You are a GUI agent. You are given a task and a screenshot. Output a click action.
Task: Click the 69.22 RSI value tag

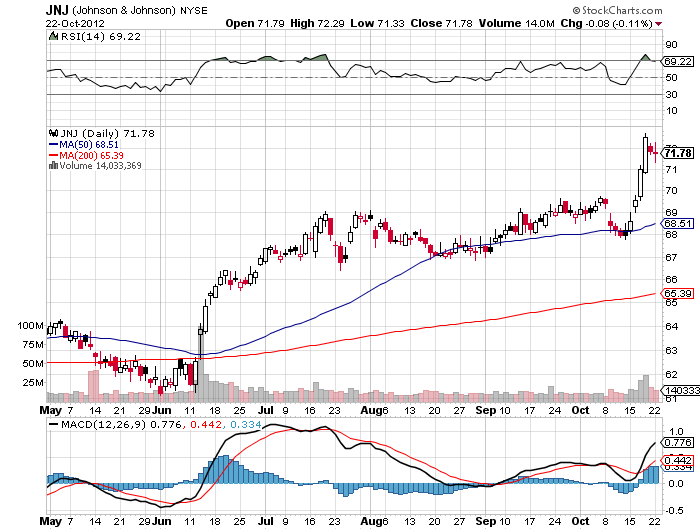(678, 61)
